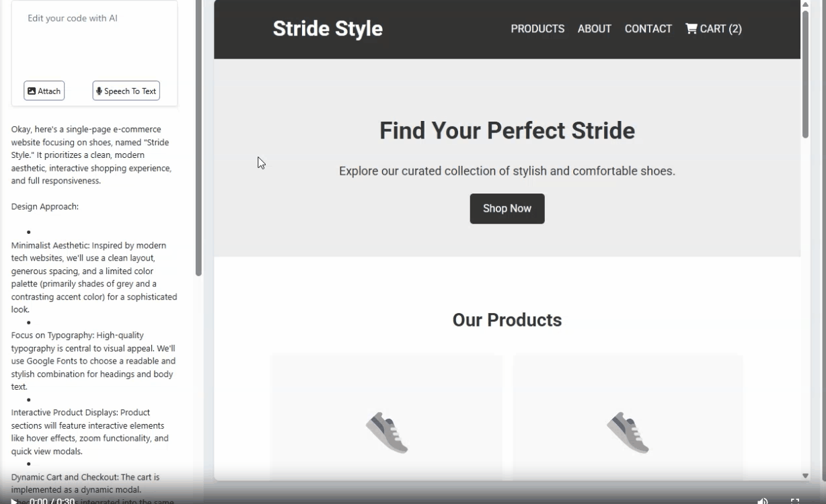Click the left chat panel scrollbar
Viewport: 826px width, 504px height.
tap(198, 134)
